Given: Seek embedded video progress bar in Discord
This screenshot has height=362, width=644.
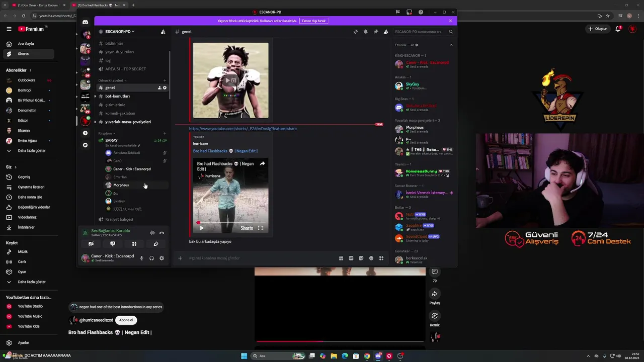Looking at the screenshot, I should 230,222.
